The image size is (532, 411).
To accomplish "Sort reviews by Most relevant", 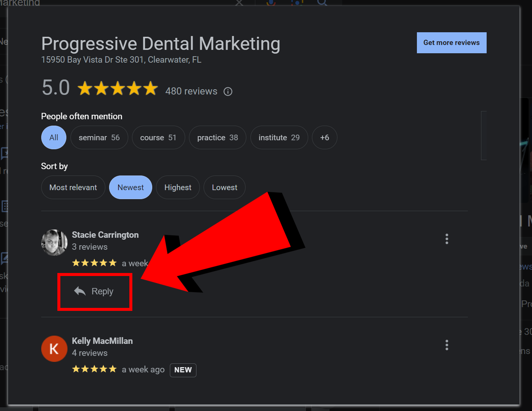I will coord(73,187).
